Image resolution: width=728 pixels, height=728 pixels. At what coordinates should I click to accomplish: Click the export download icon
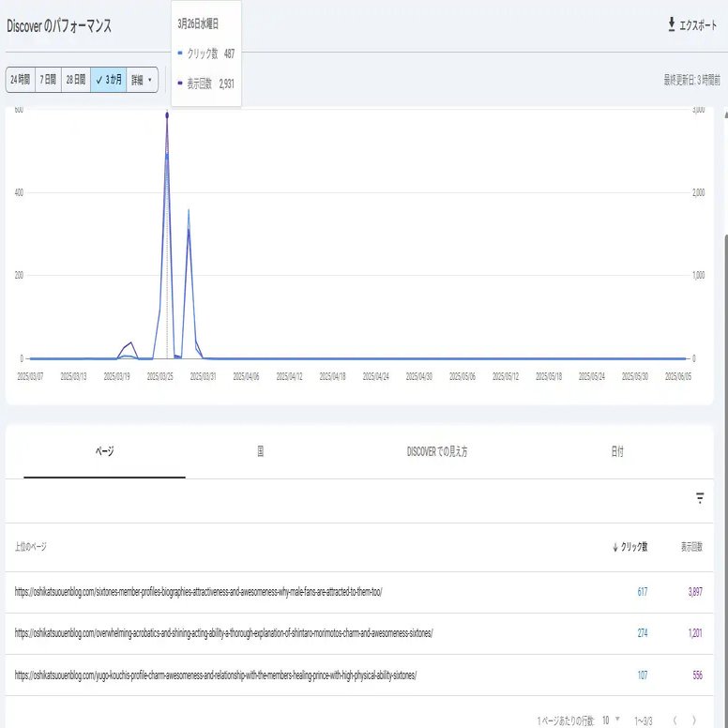tap(671, 24)
